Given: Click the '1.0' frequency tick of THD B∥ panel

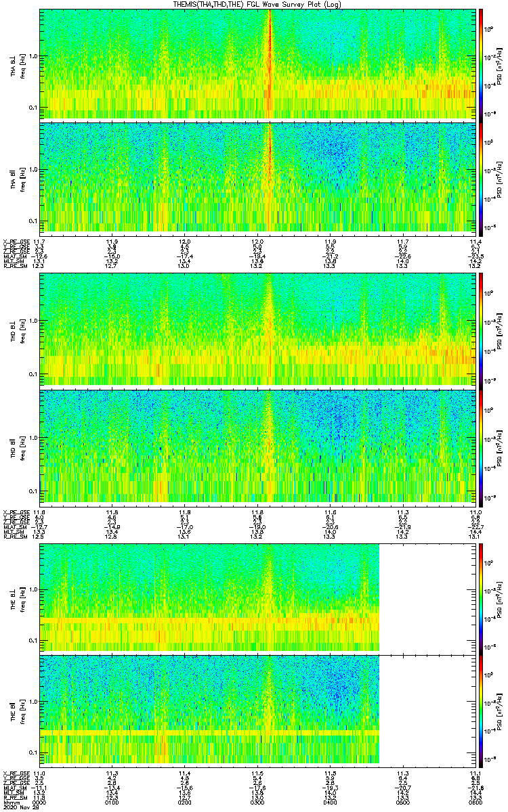Looking at the screenshot, I should click(33, 438).
